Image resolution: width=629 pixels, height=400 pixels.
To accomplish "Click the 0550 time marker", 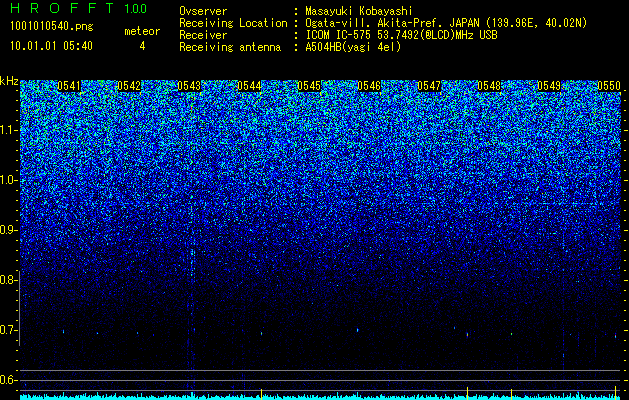I will coord(609,86).
